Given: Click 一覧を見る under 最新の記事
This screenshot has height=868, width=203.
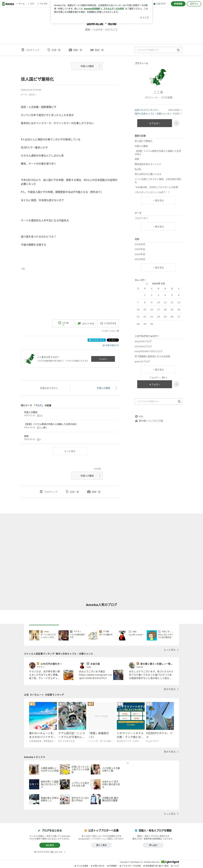Looking at the screenshot, I should click(158, 200).
